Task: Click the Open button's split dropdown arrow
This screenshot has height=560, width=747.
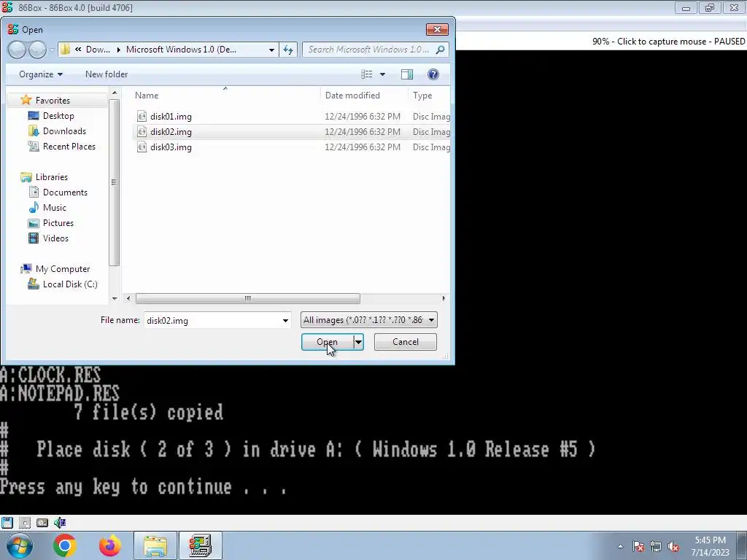Action: coord(358,342)
